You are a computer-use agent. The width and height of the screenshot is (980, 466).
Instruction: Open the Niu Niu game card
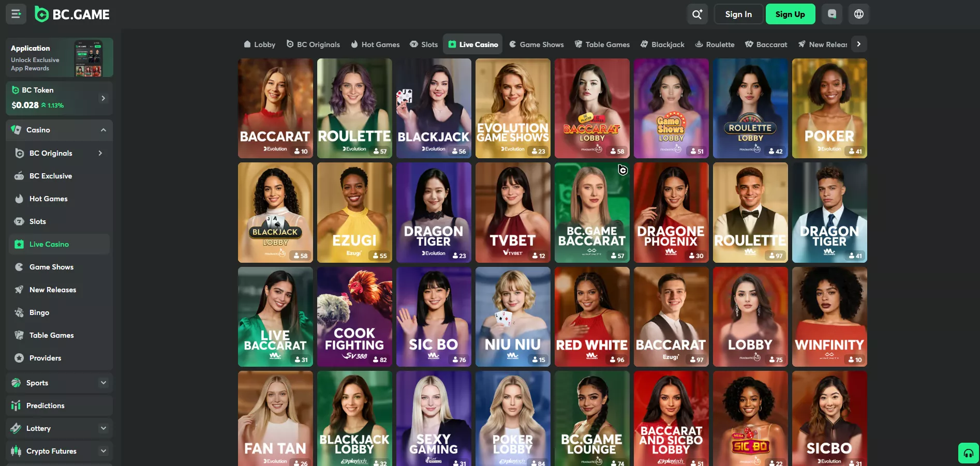(x=513, y=317)
